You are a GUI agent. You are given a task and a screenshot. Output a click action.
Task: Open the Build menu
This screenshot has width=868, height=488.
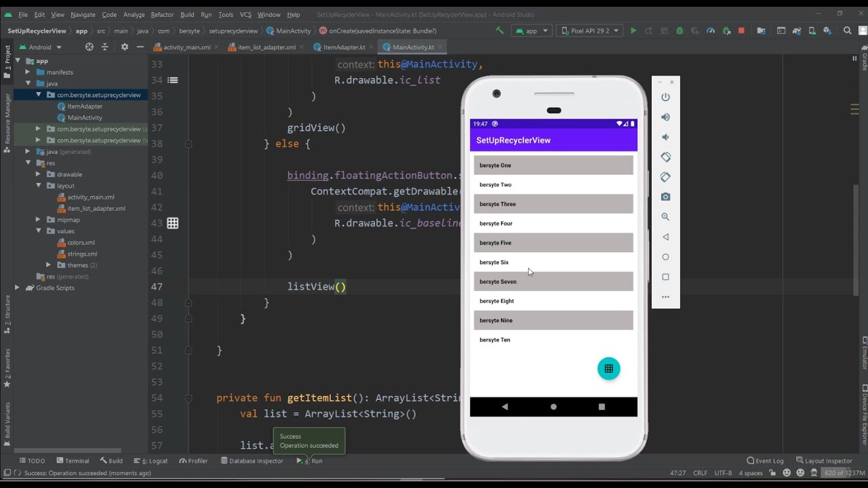tap(187, 14)
